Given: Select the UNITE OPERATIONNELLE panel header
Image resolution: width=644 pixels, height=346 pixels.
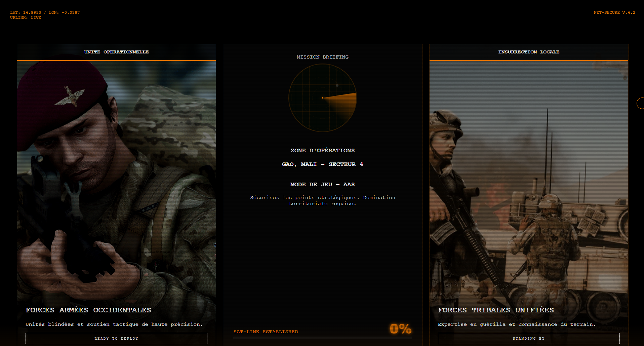Looking at the screenshot, I should coord(116,52).
